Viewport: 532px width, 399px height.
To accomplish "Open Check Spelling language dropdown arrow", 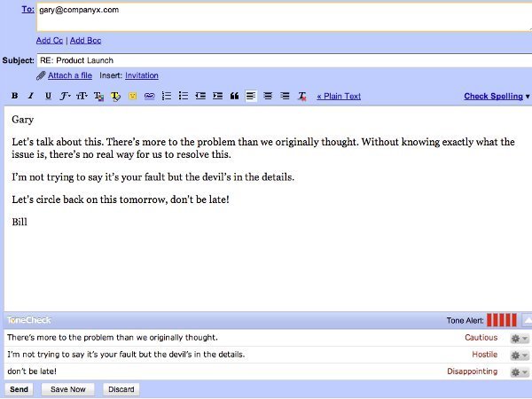I will point(528,97).
